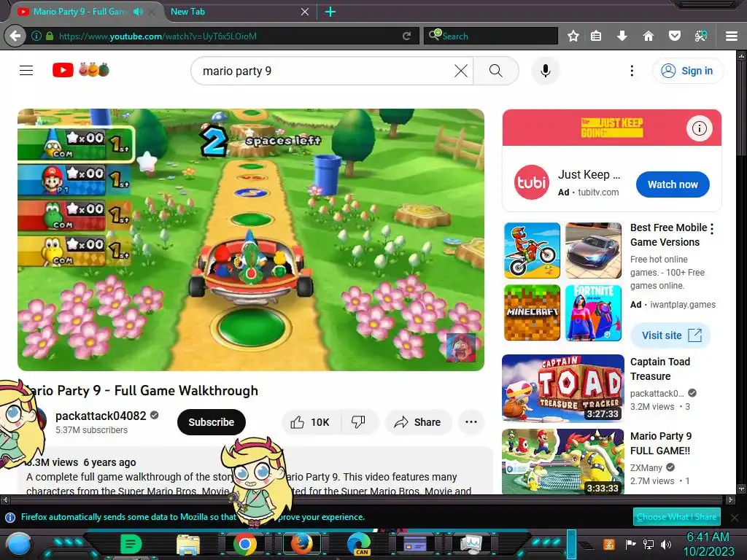The image size is (747, 560).
Task: Like the video with thumbs up
Action: (311, 422)
